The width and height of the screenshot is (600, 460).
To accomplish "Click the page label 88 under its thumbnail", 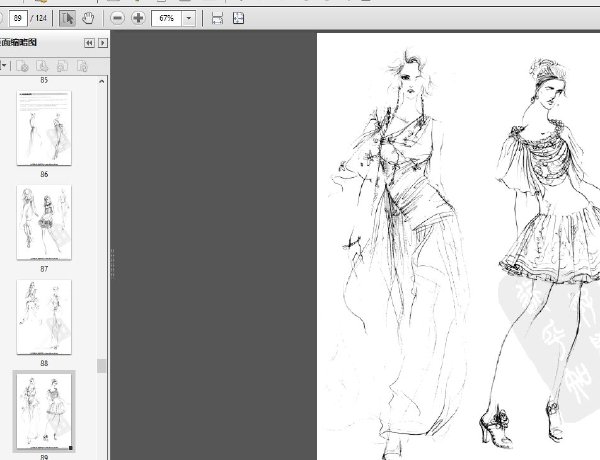I will tap(44, 363).
